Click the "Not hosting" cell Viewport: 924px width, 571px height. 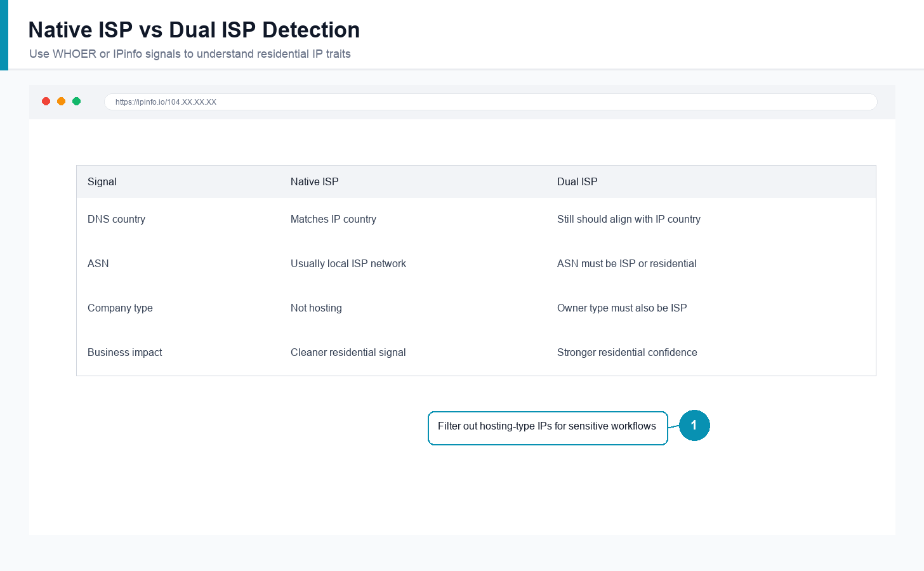pos(316,308)
